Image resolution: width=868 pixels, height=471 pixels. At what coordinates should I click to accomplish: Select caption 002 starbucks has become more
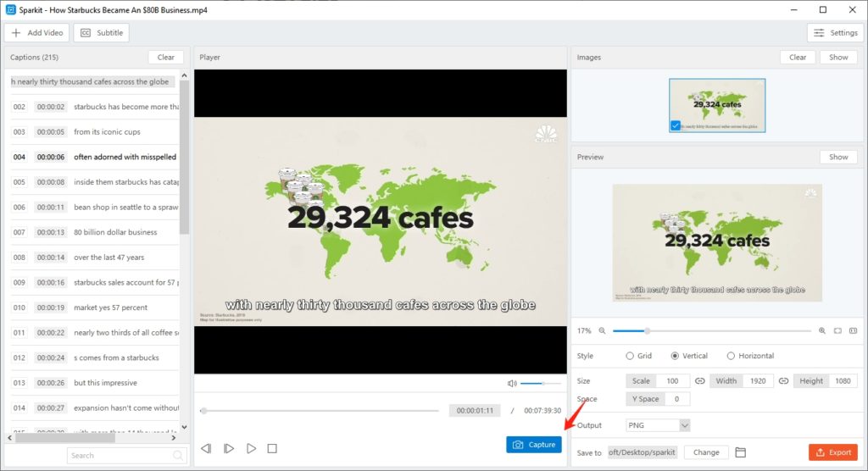(x=95, y=107)
